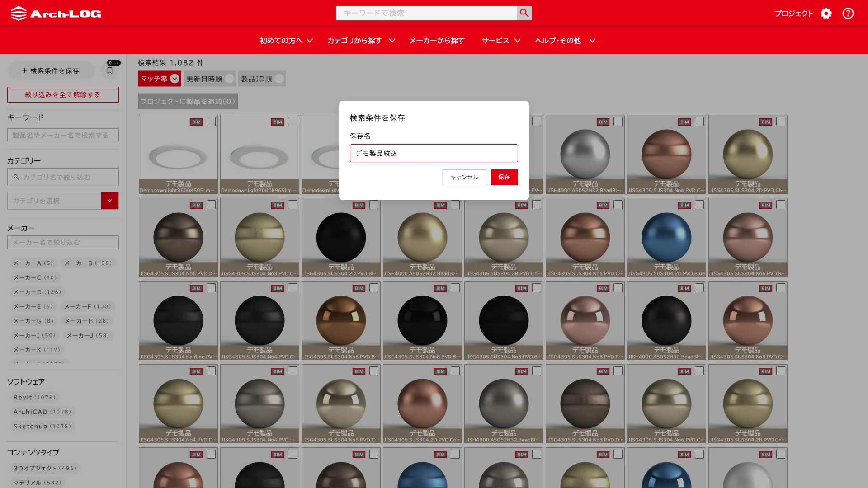Screen dimensions: 868x488
Task: Click the カテゴリ名で絞り込む field
Action: (x=63, y=177)
